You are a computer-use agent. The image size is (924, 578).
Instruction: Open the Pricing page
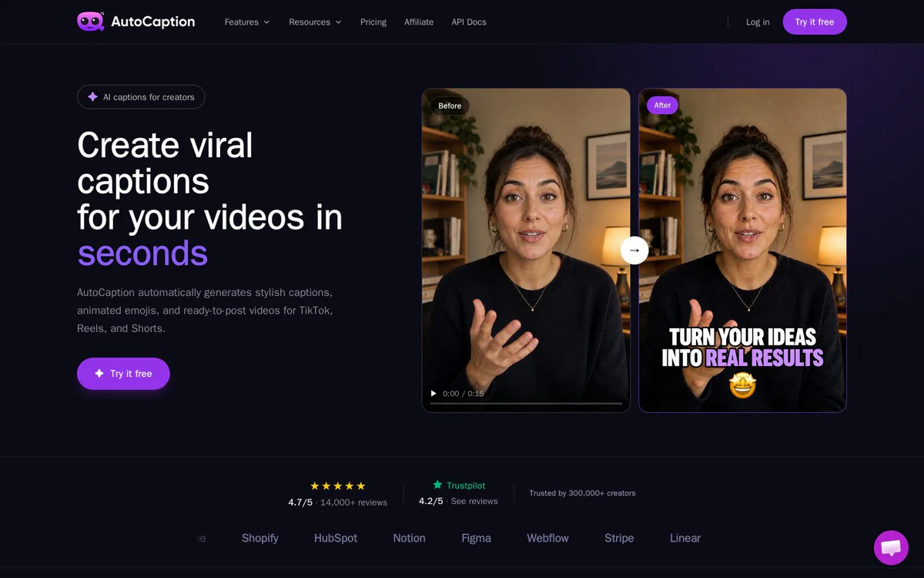click(373, 22)
